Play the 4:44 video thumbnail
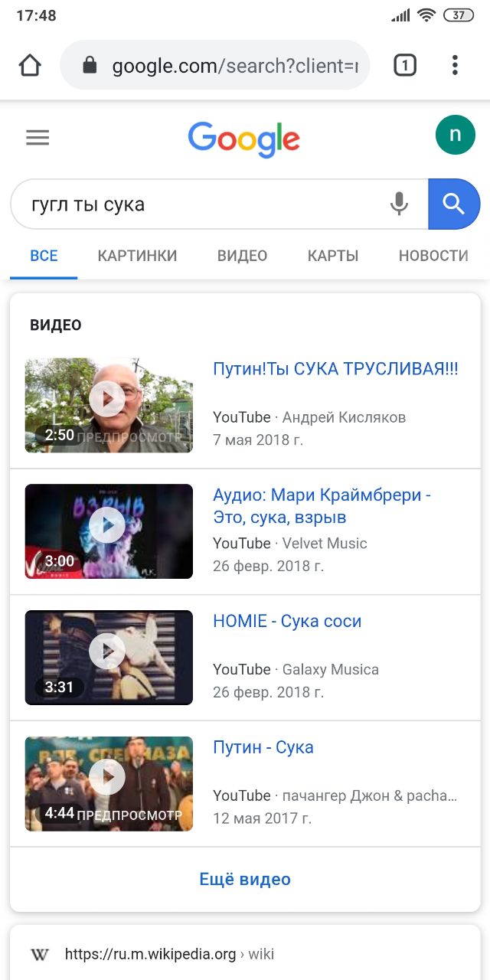Image resolution: width=490 pixels, height=980 pixels. pyautogui.click(x=109, y=783)
